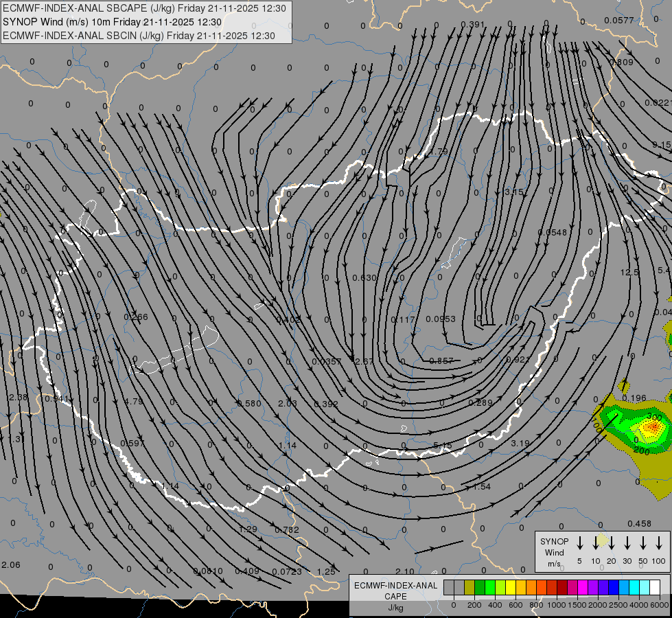Pick the pale cyan CAPE legend swatch
Image resolution: width=672 pixels, height=618 pixels.
[644, 588]
